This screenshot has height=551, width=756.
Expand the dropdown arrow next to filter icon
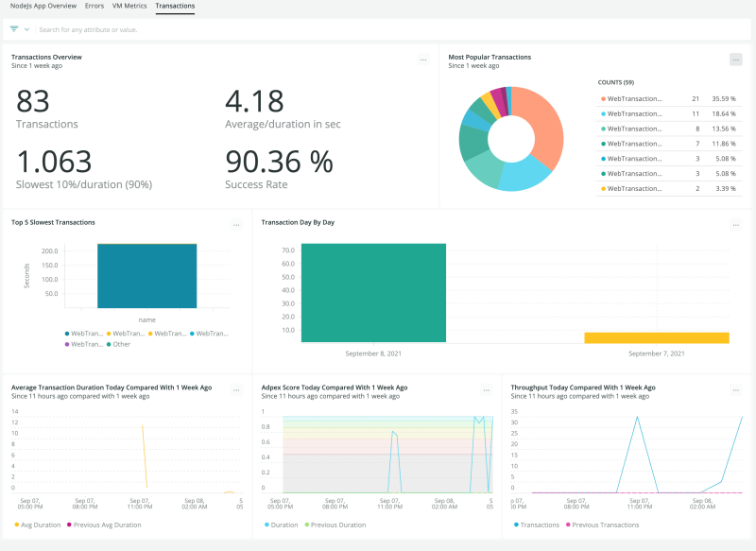[x=25, y=29]
